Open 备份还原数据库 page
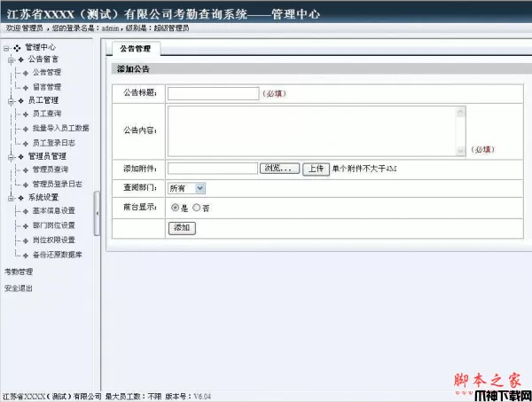Viewport: 532px width, 402px height. pyautogui.click(x=58, y=255)
